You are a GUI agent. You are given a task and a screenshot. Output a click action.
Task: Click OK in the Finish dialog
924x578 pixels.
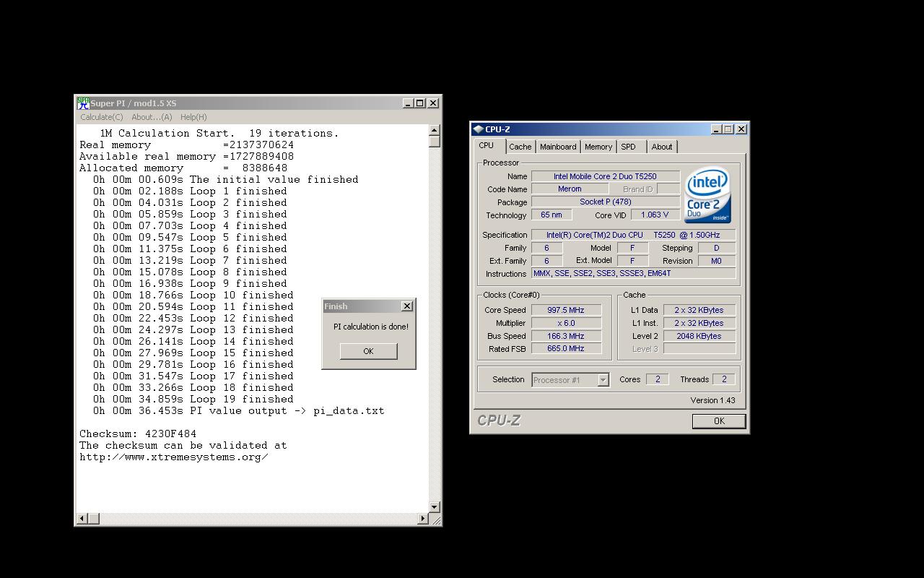coord(368,351)
